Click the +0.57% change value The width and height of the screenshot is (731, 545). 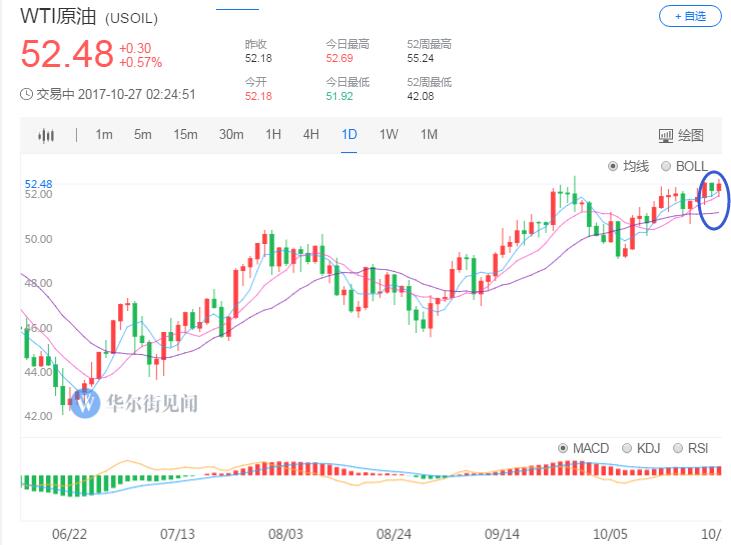click(x=140, y=62)
